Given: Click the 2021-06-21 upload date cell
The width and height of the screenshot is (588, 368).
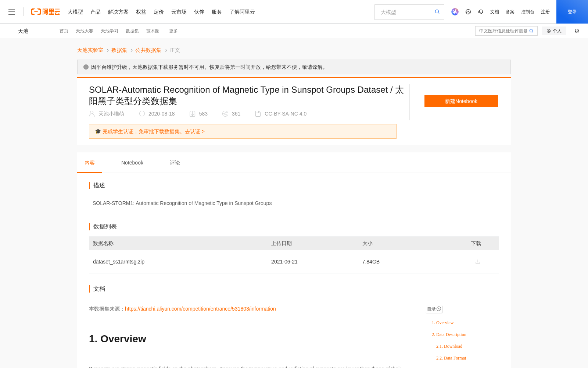Looking at the screenshot, I should (284, 262).
